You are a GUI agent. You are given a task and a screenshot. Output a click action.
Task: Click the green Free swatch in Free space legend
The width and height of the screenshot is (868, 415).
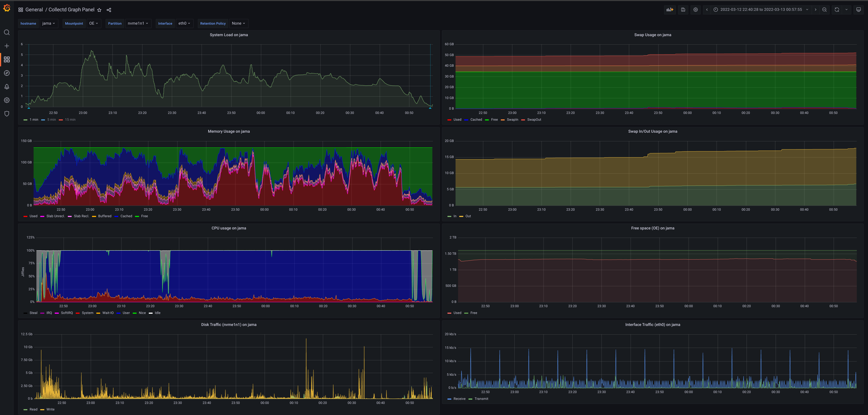click(x=466, y=313)
